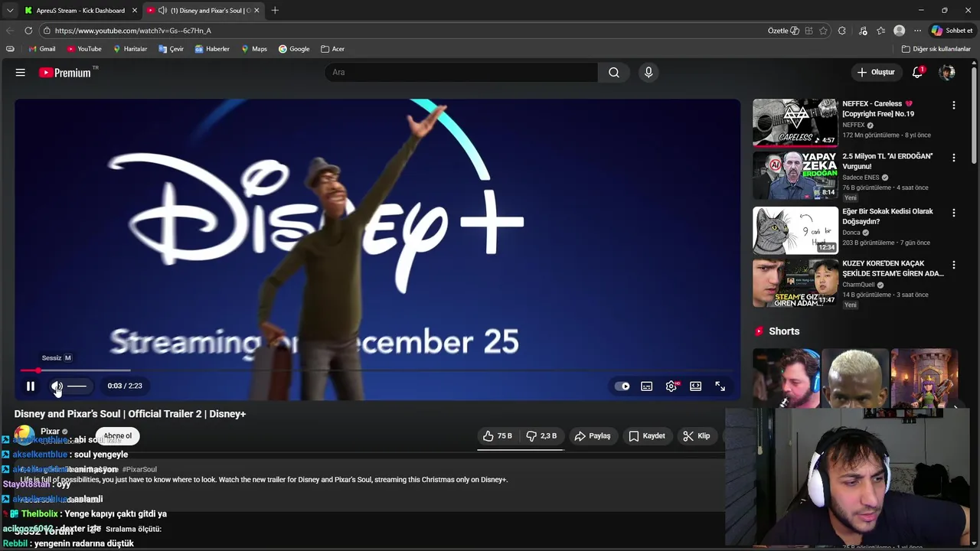This screenshot has width=980, height=551.
Task: Click the Oluştur create button
Action: coord(875,72)
